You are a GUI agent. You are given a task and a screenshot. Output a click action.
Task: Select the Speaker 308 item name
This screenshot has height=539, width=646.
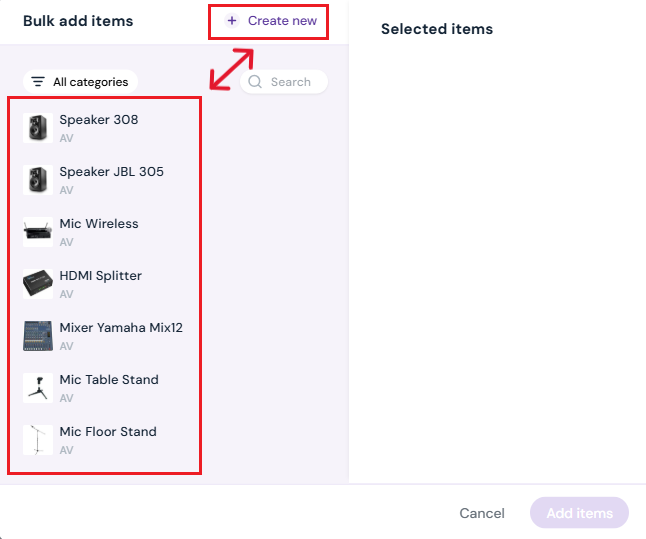click(99, 120)
